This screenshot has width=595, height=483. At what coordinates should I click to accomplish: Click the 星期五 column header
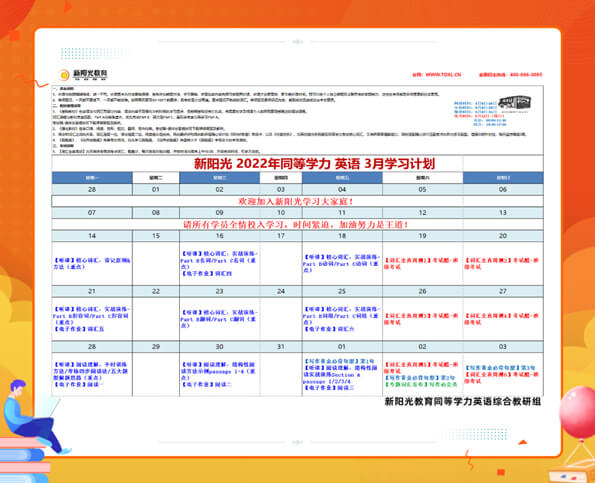click(342, 178)
